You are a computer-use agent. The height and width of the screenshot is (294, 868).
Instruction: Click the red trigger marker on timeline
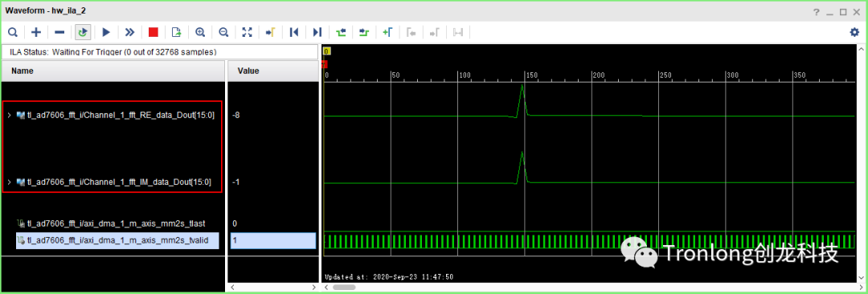(x=325, y=64)
